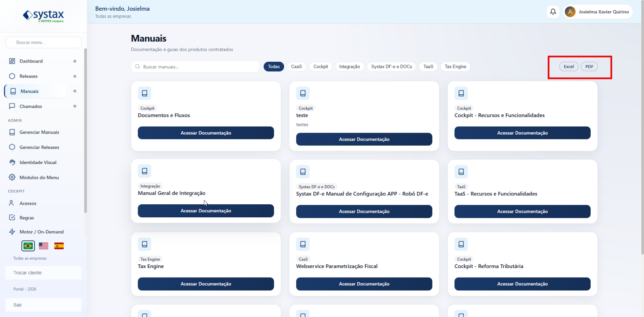Toggle favorite star for Releases
The width and height of the screenshot is (644, 317).
(75, 76)
